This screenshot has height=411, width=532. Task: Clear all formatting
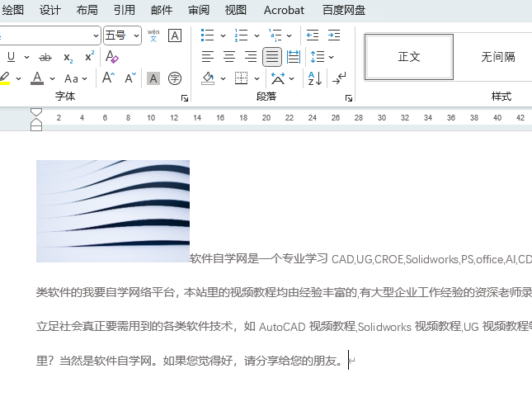coord(111,57)
